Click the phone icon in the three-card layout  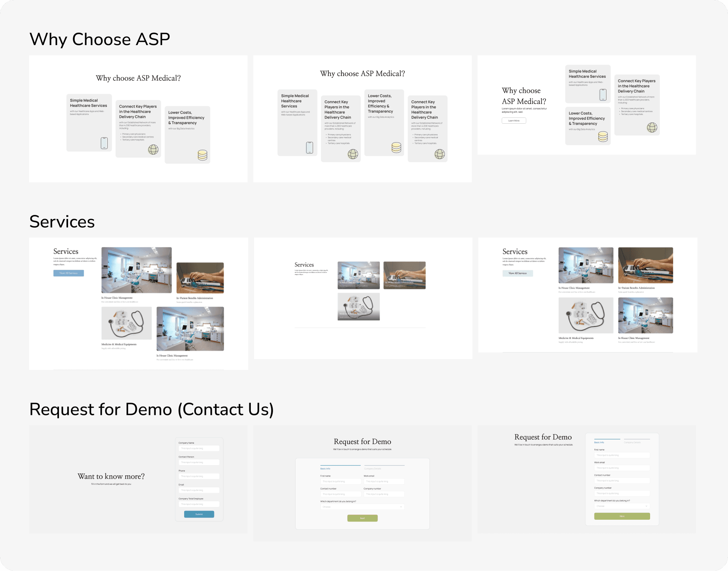coord(104,143)
